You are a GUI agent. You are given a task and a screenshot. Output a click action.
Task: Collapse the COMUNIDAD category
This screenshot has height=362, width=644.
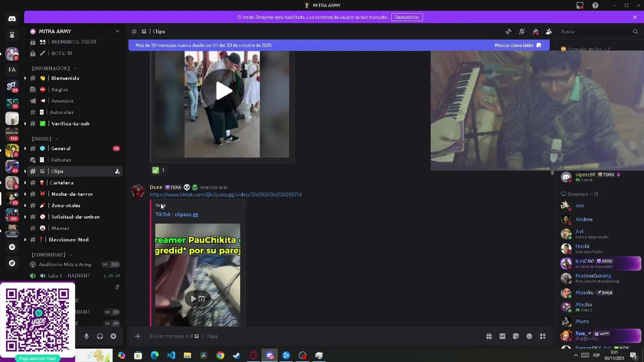[52, 255]
